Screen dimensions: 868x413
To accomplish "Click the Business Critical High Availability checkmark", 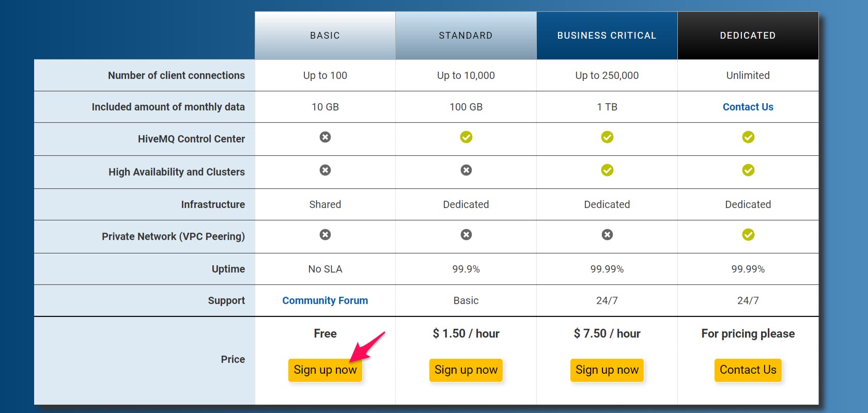I will pos(607,170).
